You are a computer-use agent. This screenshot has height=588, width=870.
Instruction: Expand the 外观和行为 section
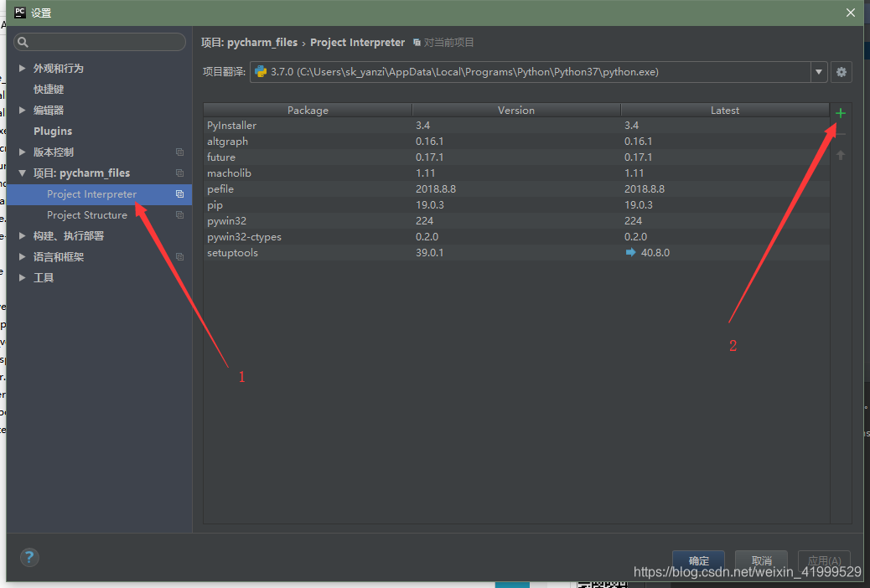coord(22,68)
